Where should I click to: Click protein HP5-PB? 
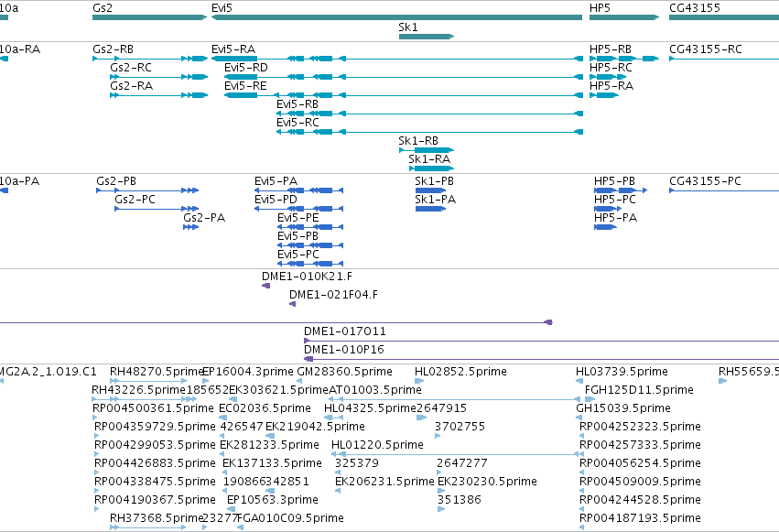[x=621, y=190]
